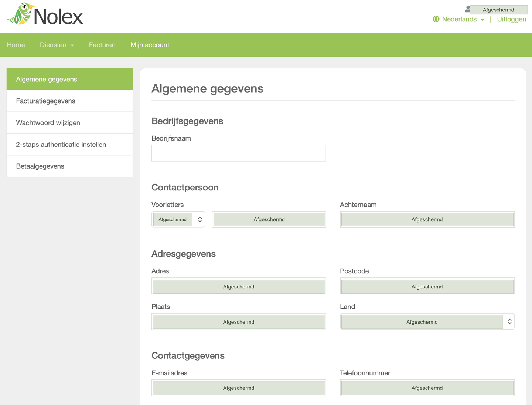Open the Facturen page
This screenshot has width=532, height=405.
click(102, 45)
